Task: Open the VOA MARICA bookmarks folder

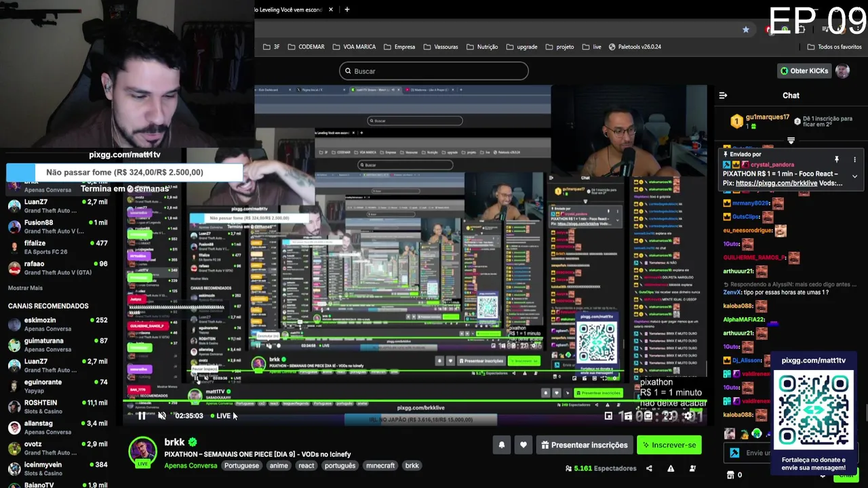Action: (354, 47)
